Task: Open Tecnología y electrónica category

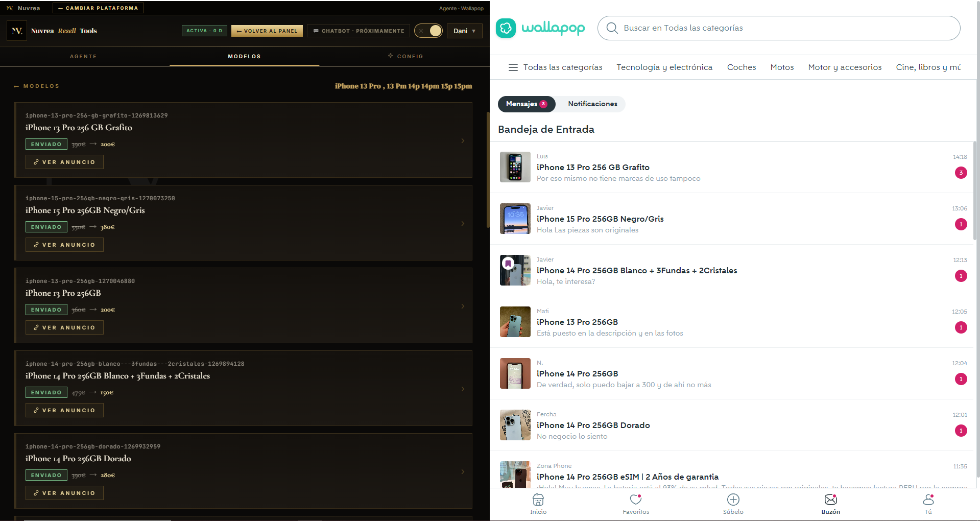Action: coord(664,67)
